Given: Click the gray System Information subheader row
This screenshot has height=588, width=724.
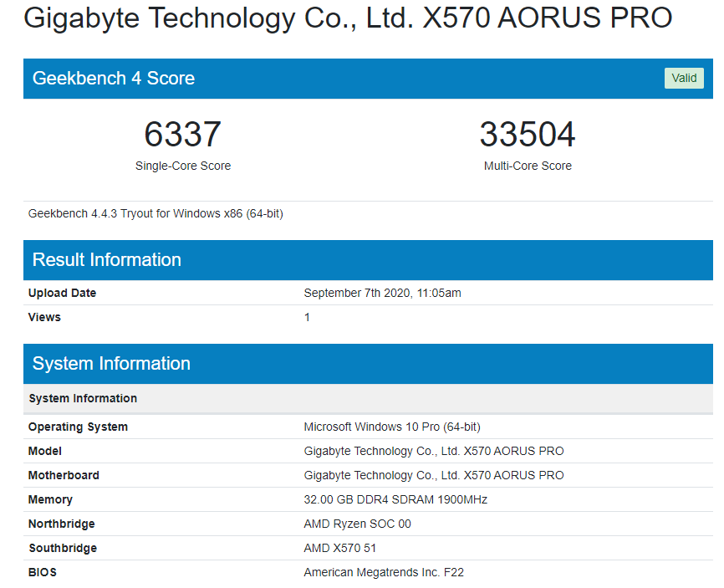Looking at the screenshot, I should (368, 398).
